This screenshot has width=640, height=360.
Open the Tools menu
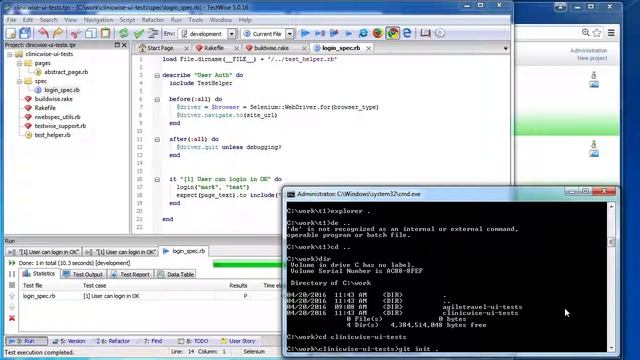[196, 20]
